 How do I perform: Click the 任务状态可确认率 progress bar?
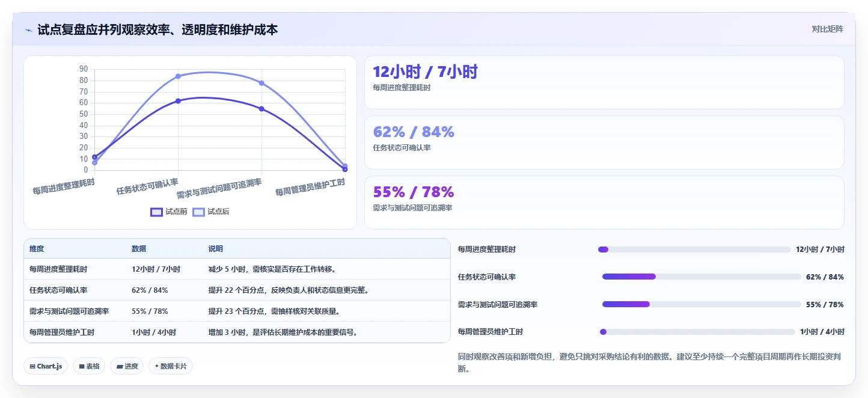(x=701, y=277)
